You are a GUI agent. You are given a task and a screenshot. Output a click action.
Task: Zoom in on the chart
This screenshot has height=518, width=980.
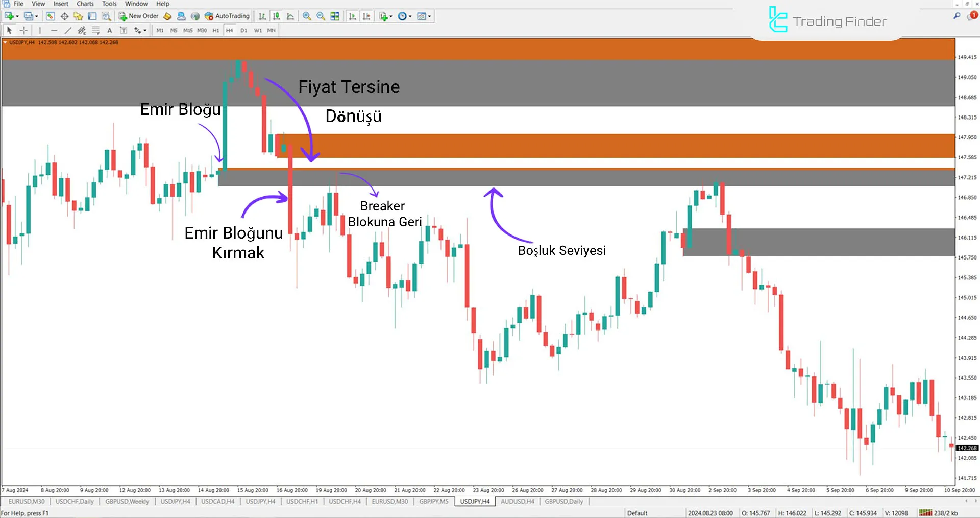[x=307, y=16]
